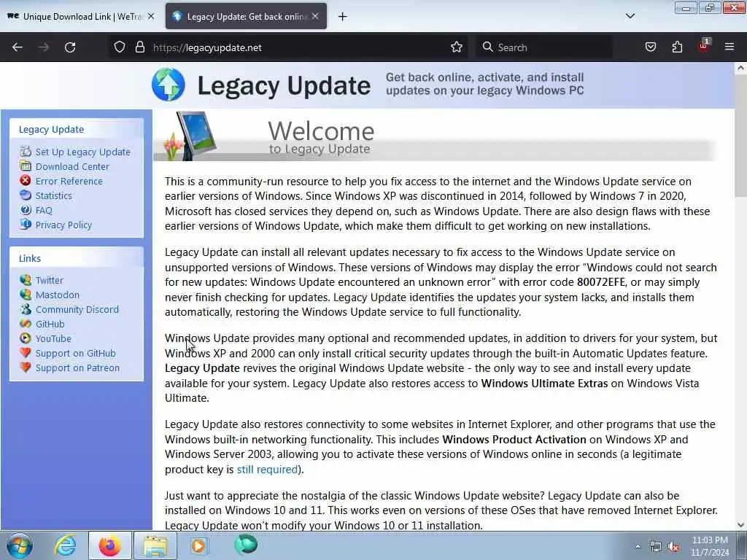Image resolution: width=747 pixels, height=560 pixels.
Task: Open the muted volume tray icon
Action: pos(673,547)
